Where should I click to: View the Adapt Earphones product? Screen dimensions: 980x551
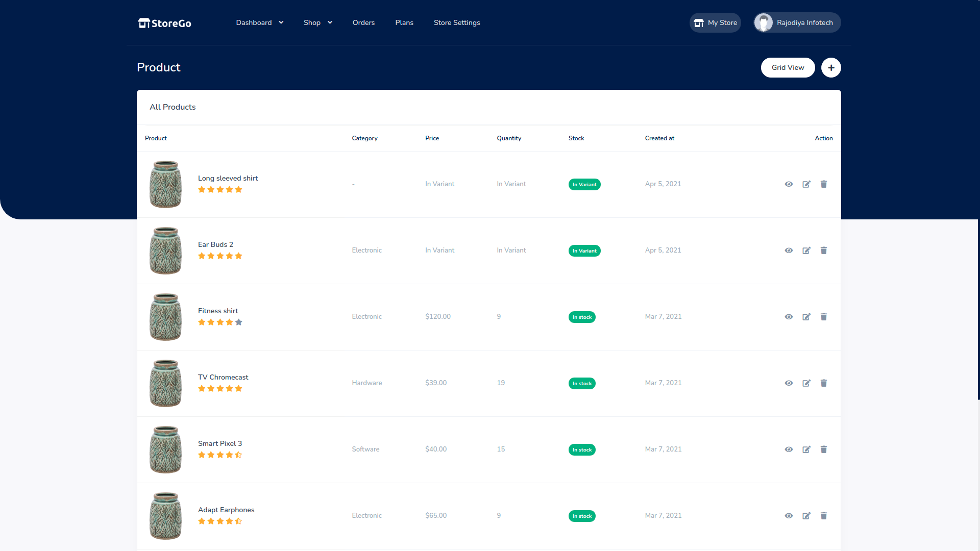(x=789, y=516)
